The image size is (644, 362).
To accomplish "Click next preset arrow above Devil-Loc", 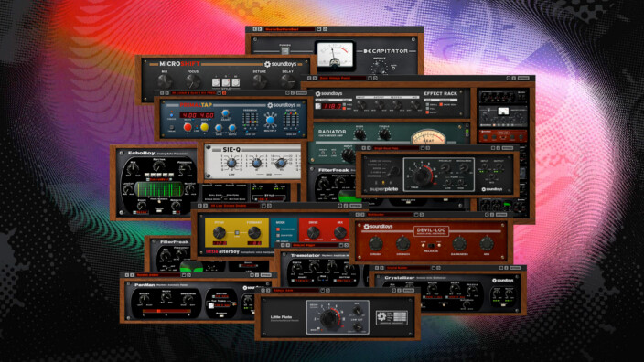I will point(362,214).
